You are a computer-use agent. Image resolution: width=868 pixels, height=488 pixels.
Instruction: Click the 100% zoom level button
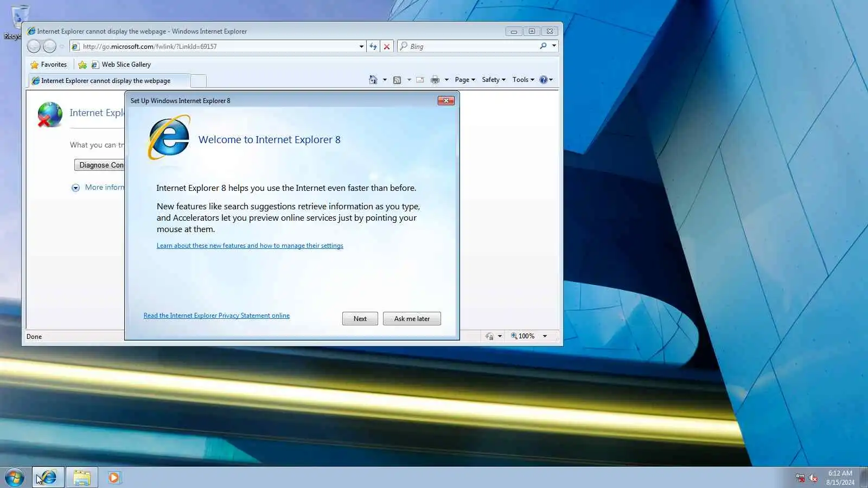tap(523, 336)
